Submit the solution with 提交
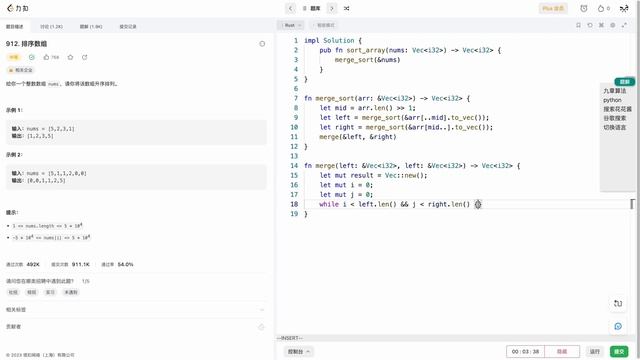 (619, 351)
